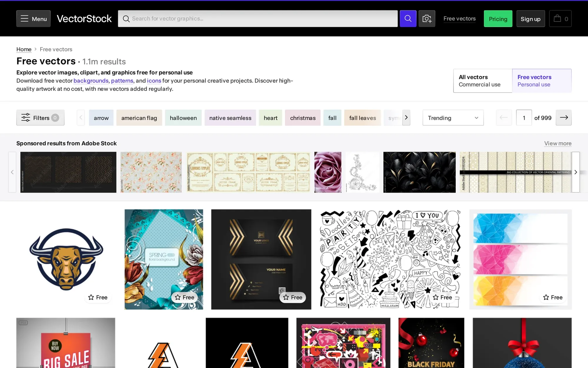Open the Trending sort dropdown
Viewport: 588px width, 368px height.
click(x=453, y=118)
